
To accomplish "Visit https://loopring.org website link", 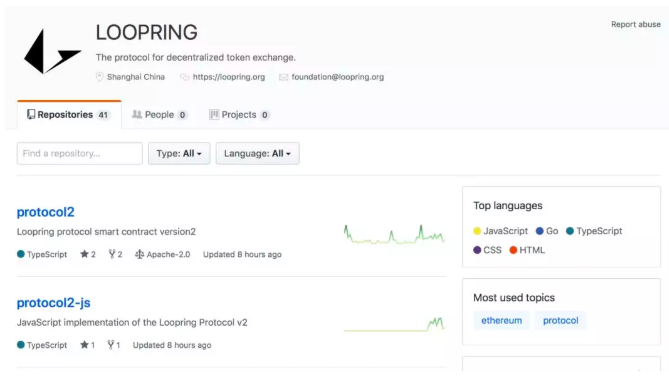I will pos(229,77).
